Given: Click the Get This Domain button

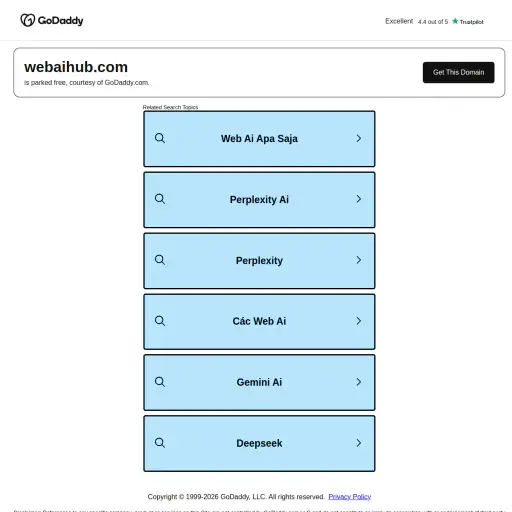Looking at the screenshot, I should 459,72.
